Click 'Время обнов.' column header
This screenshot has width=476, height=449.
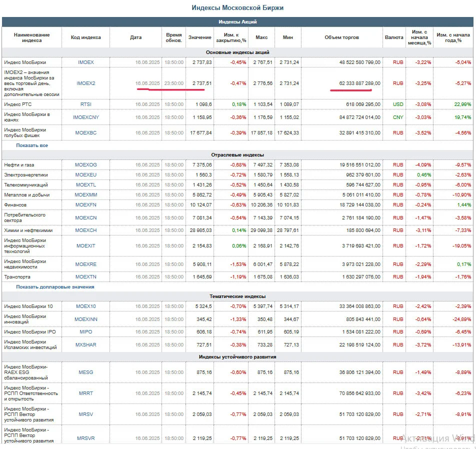click(174, 37)
